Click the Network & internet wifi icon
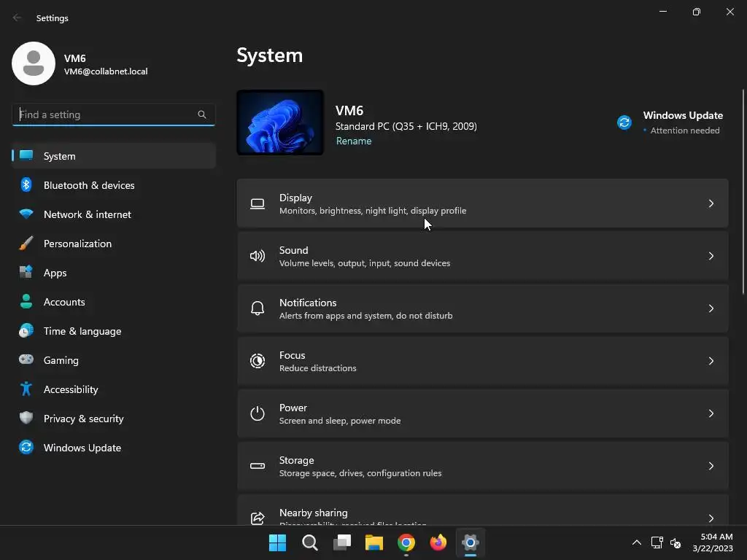Viewport: 747px width, 560px height. [26, 214]
